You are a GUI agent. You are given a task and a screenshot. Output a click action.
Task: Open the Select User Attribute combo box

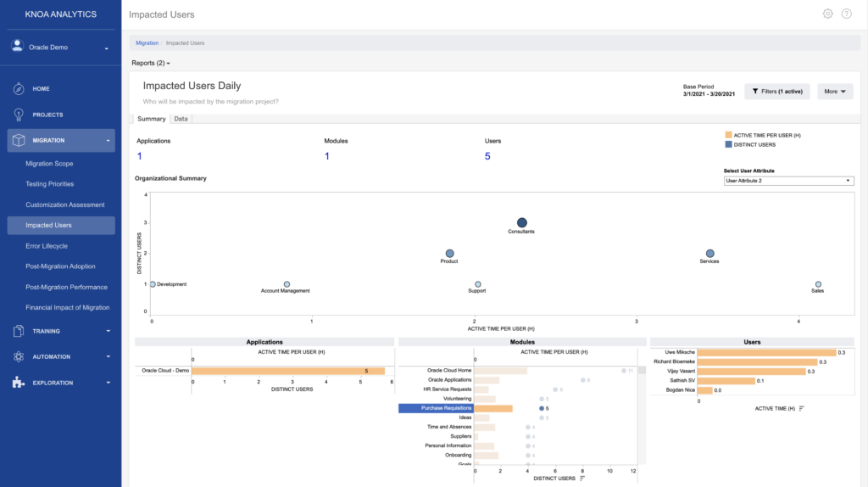click(x=789, y=181)
